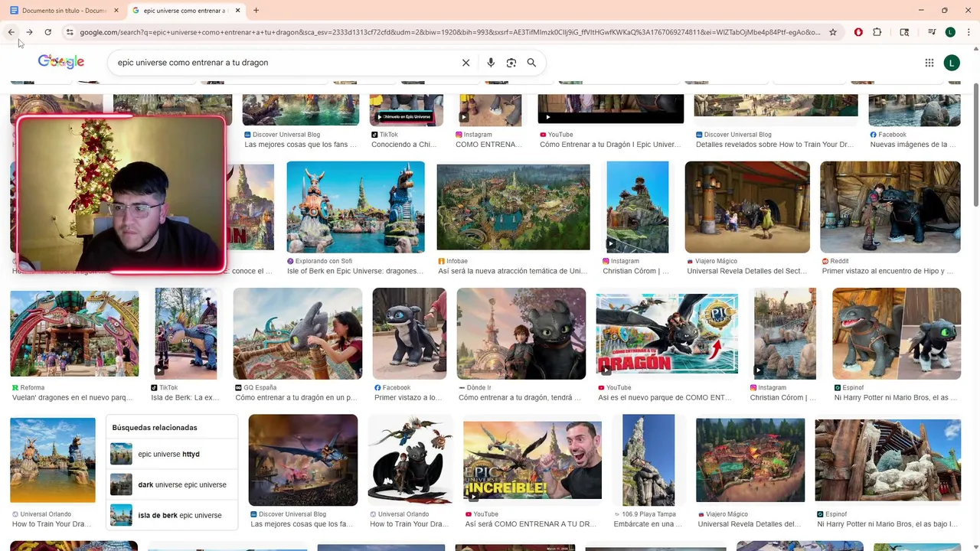Open Universal Orlando Toothless dragons artwork thumbnail

410,460
